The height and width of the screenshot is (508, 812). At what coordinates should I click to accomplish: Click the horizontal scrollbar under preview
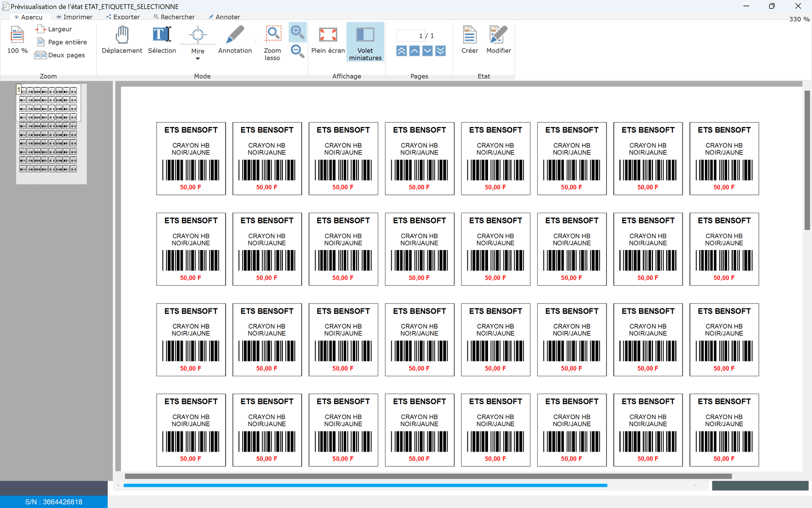tap(428, 476)
